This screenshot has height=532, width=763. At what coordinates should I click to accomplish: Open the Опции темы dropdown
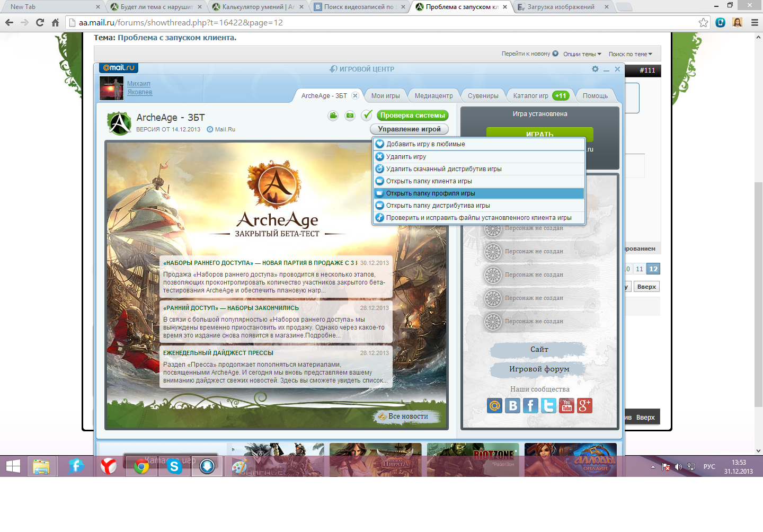582,54
